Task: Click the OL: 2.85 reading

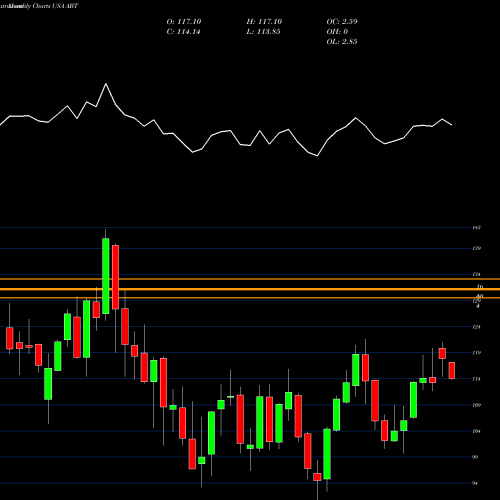Action: click(x=342, y=42)
